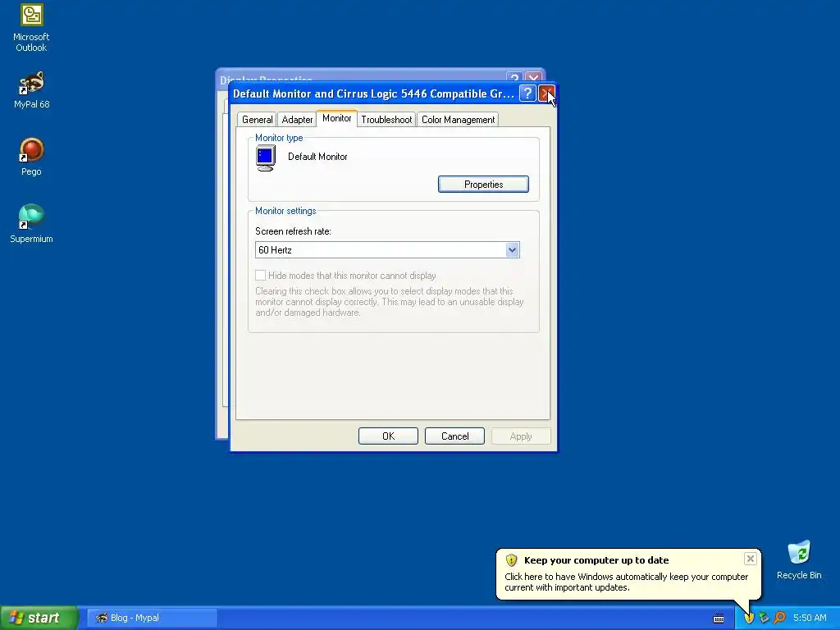
Task: Toggle Hide modes that this monitor cannot display
Action: (x=260, y=276)
